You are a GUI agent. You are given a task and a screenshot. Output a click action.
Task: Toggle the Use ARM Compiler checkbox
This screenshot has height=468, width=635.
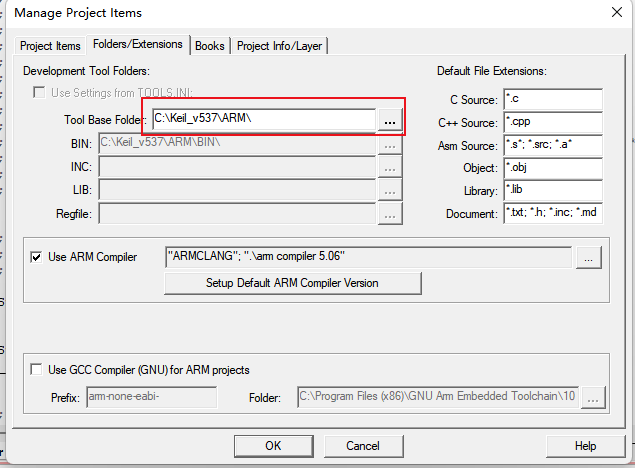click(37, 257)
